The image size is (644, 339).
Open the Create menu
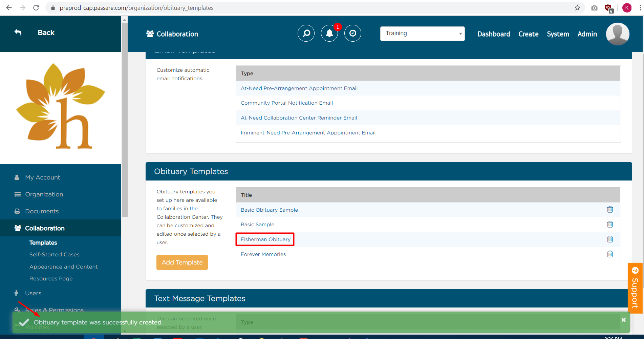[x=528, y=34]
